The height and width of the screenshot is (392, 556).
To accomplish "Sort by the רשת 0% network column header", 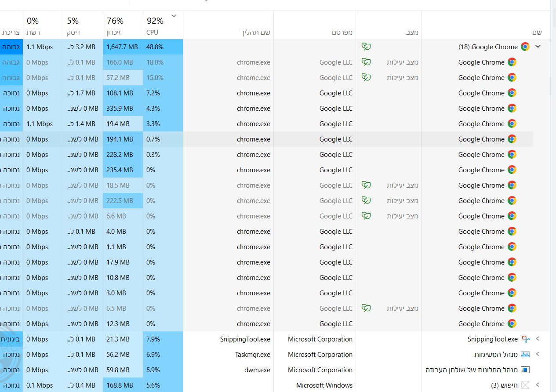I will click(43, 25).
